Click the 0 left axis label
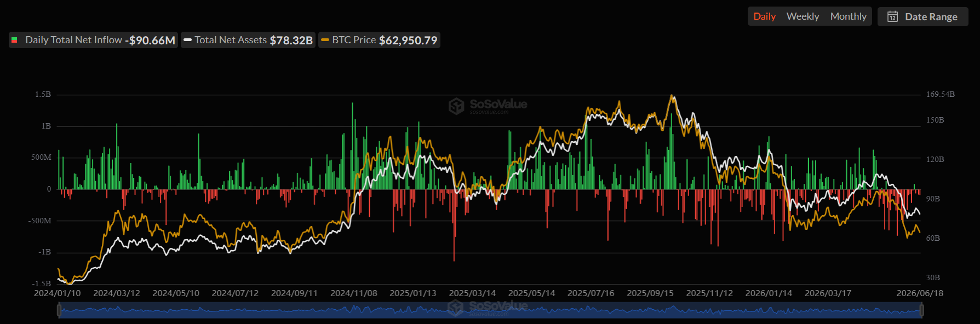The image size is (980, 324). [49, 189]
